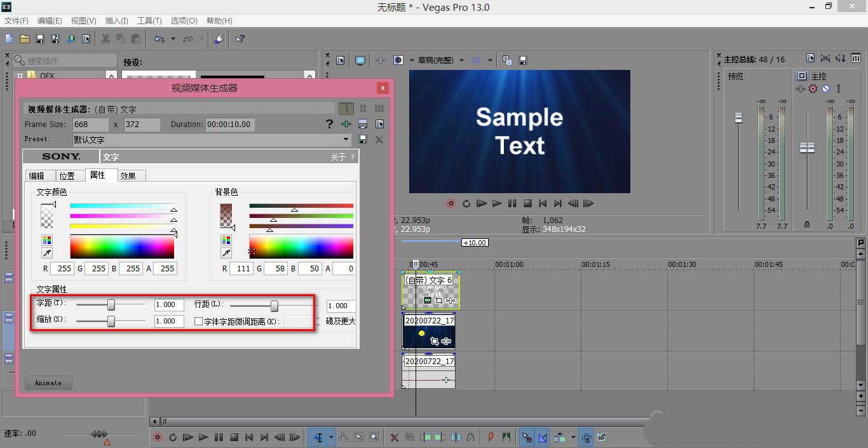Open the 编辑(E) menu
Image resolution: width=868 pixels, height=448 pixels.
(50, 21)
